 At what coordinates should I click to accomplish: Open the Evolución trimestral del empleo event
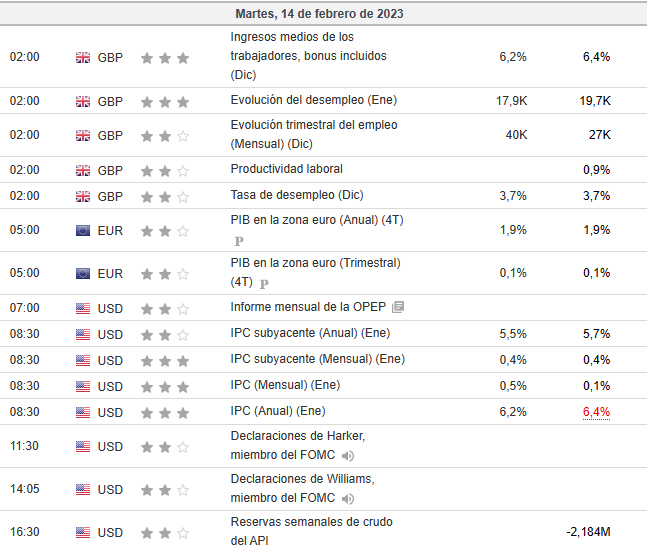313,134
